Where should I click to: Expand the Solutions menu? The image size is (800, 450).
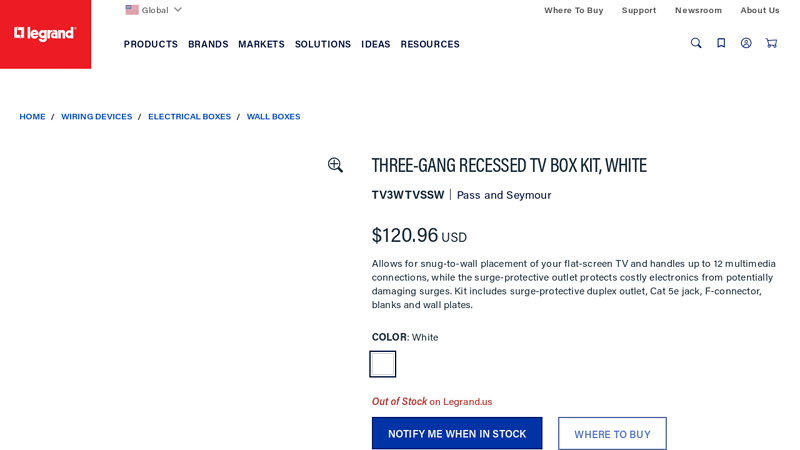coord(323,44)
